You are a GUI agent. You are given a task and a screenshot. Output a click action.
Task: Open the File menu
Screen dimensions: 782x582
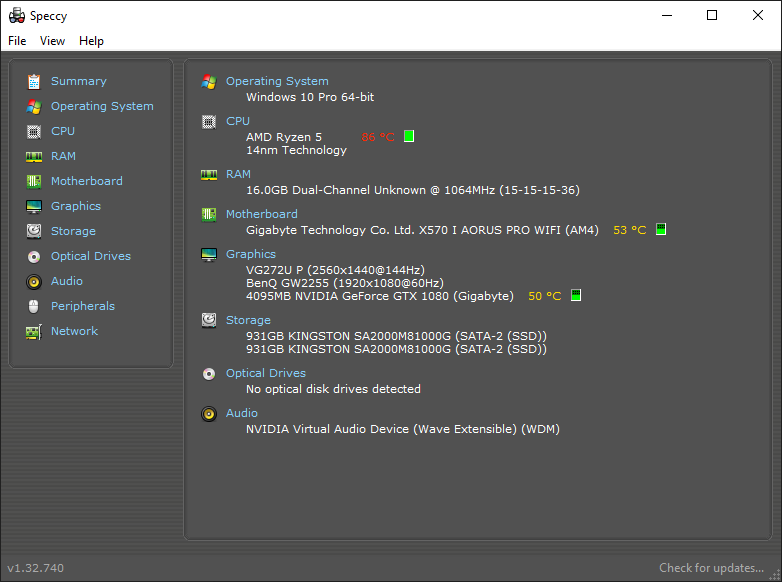(x=17, y=41)
